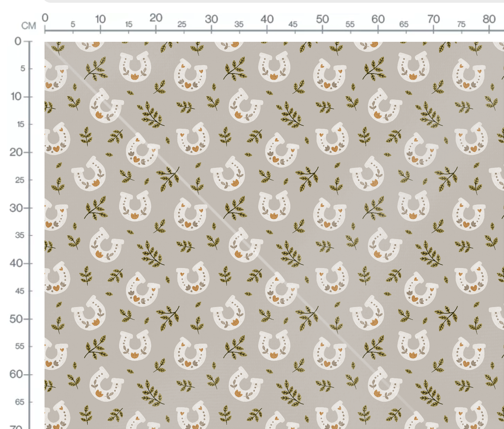Click "10" on the top horizontal ruler
The image size is (504, 429).
pyautogui.click(x=100, y=19)
